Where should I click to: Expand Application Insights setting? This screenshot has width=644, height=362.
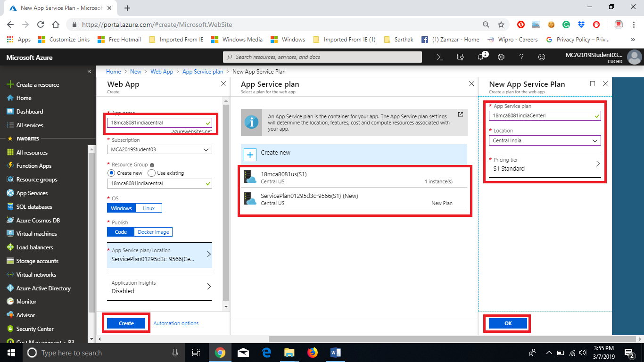(159, 287)
